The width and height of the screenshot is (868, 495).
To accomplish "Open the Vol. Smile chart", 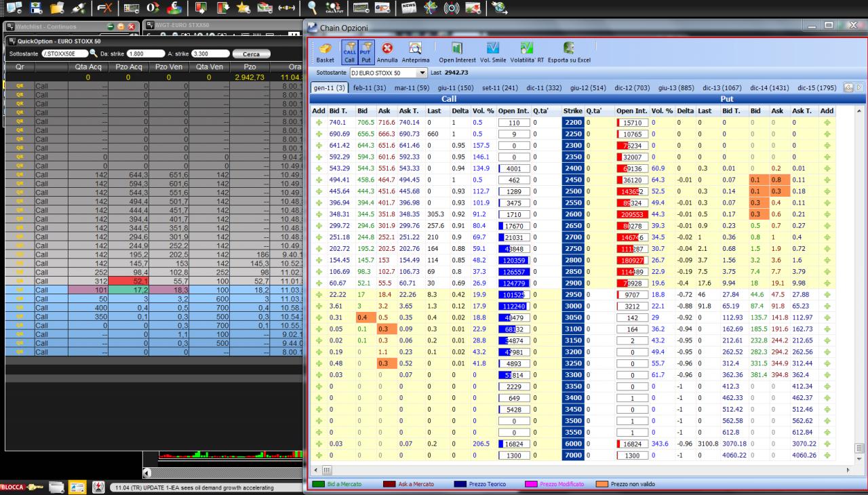I will click(494, 52).
